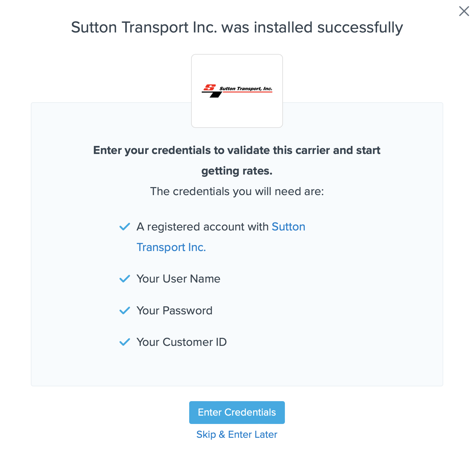Click the red S emblem in the logo
The width and height of the screenshot is (476, 468).
pyautogui.click(x=210, y=87)
